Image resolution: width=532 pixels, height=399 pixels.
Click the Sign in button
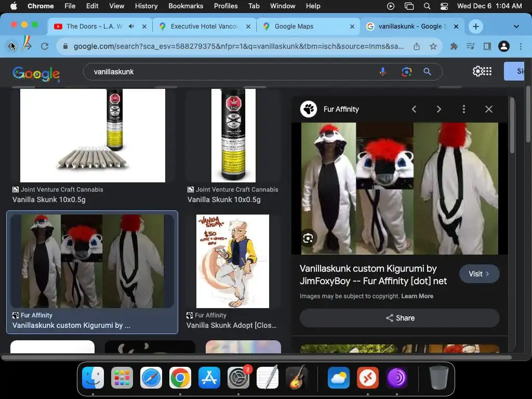[514, 71]
